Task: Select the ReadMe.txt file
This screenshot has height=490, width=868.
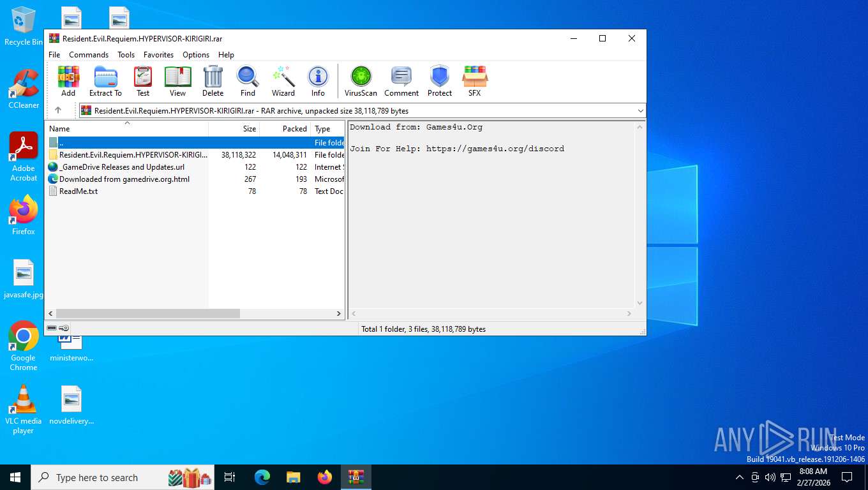Action: point(195,191)
